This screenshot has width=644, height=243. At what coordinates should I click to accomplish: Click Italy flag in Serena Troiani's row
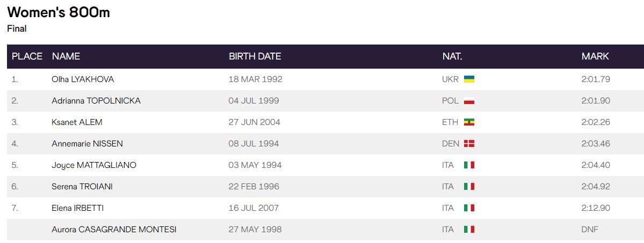[469, 187]
